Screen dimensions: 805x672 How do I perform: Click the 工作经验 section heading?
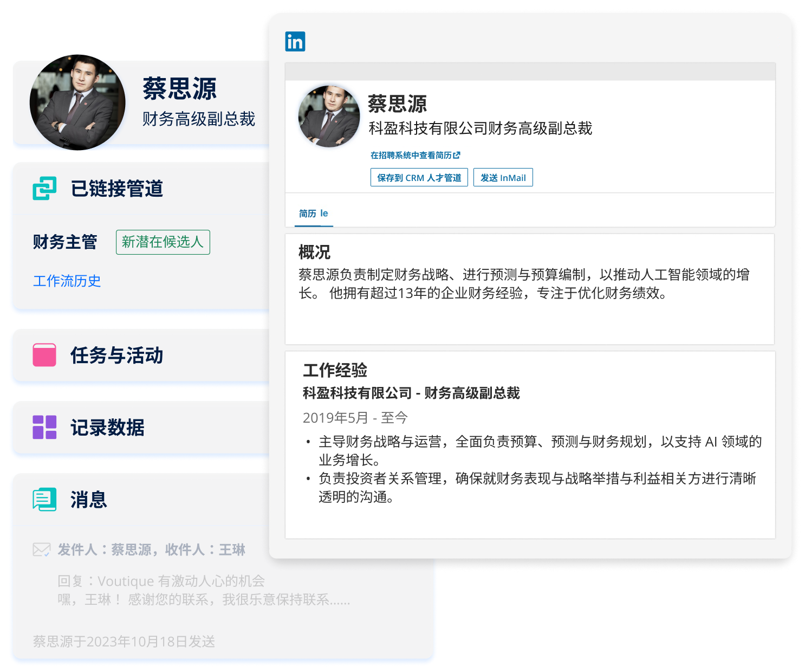(x=335, y=370)
